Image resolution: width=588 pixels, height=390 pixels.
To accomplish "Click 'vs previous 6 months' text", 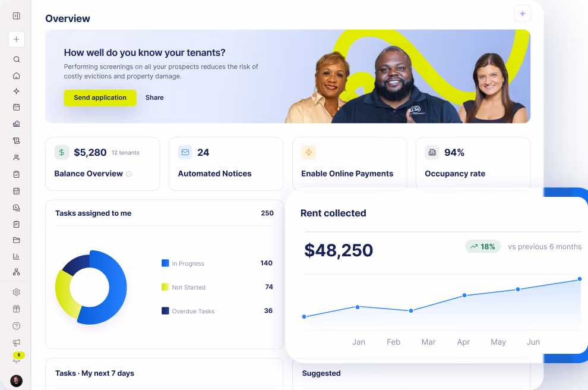I will (x=545, y=247).
